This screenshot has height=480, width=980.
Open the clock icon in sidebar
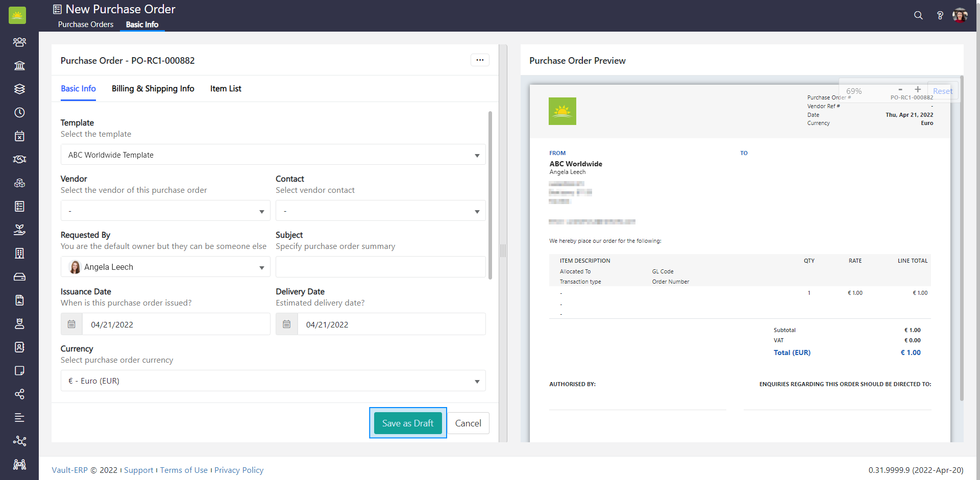[19, 112]
